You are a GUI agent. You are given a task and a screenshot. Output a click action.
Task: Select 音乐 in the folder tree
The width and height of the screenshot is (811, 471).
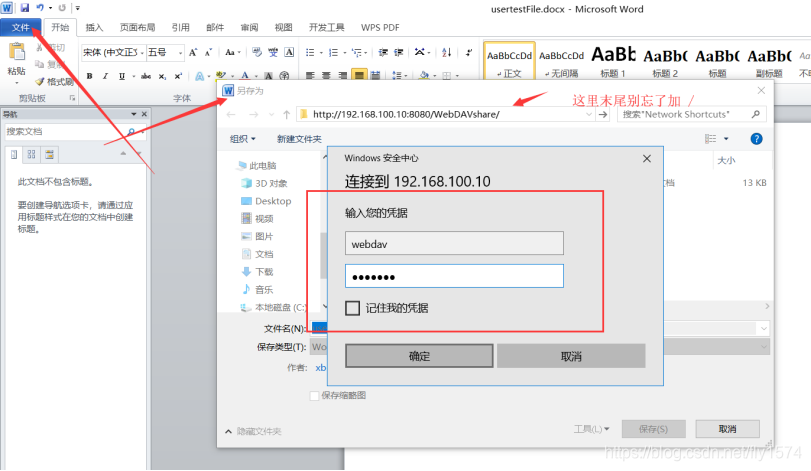[x=257, y=290]
